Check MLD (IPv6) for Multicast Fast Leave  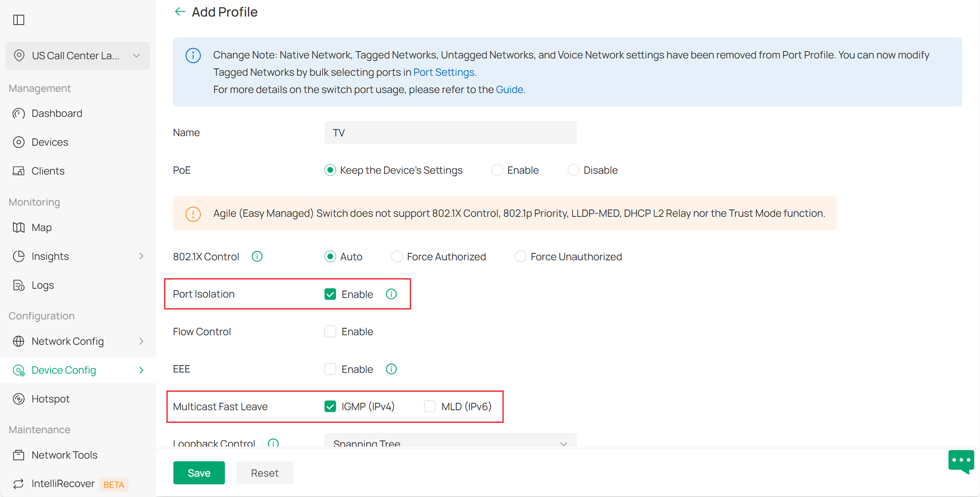coord(430,406)
